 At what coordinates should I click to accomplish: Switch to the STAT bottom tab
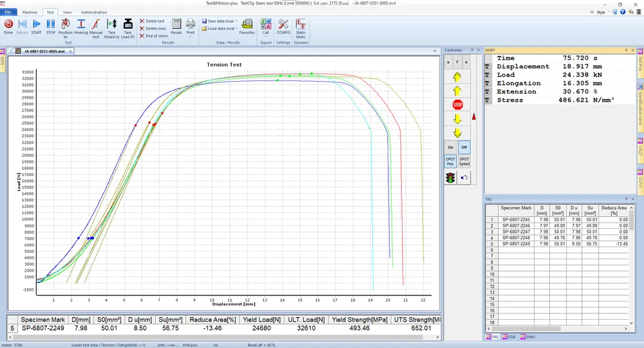click(509, 337)
